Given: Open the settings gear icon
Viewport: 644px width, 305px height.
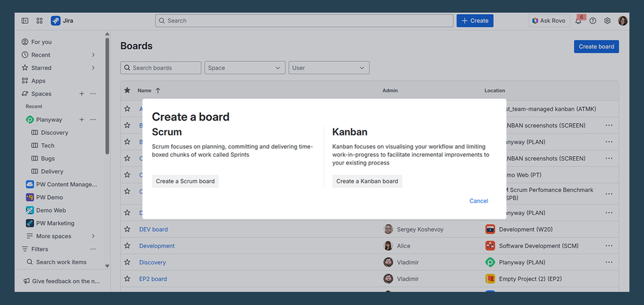Looking at the screenshot, I should [607, 21].
